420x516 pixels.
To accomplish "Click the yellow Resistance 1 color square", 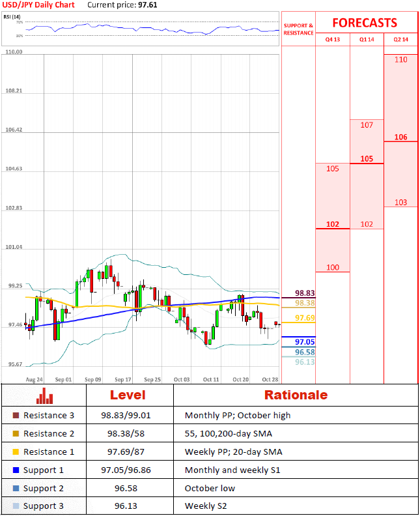I will coord(16,452).
